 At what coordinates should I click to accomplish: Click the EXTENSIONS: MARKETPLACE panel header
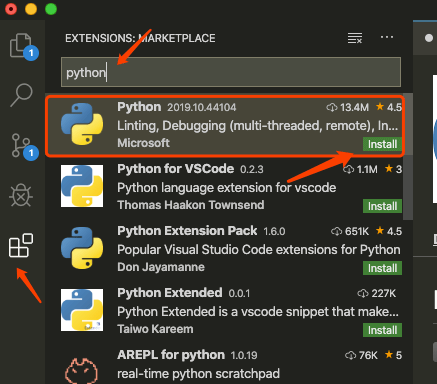[x=140, y=38]
